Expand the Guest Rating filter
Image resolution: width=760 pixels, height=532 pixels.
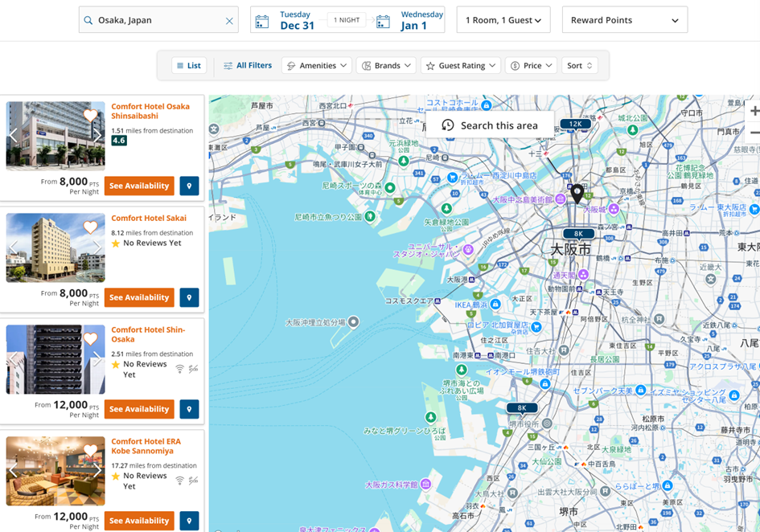pyautogui.click(x=461, y=65)
